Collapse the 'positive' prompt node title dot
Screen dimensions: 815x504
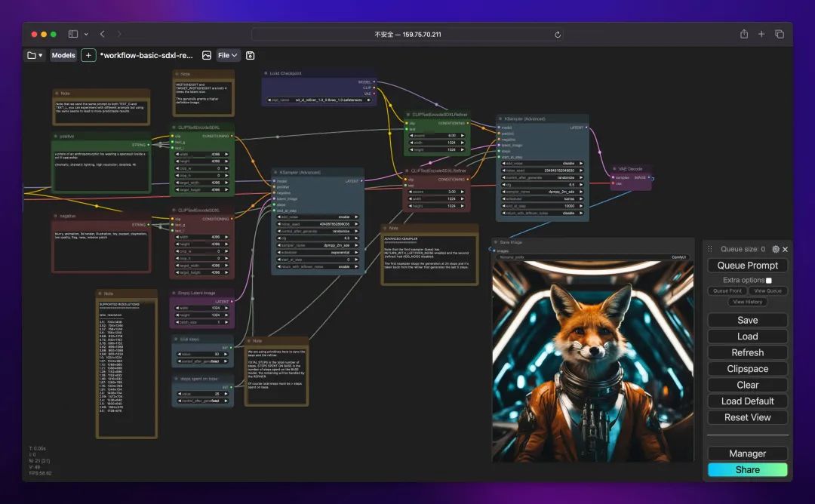[56, 136]
